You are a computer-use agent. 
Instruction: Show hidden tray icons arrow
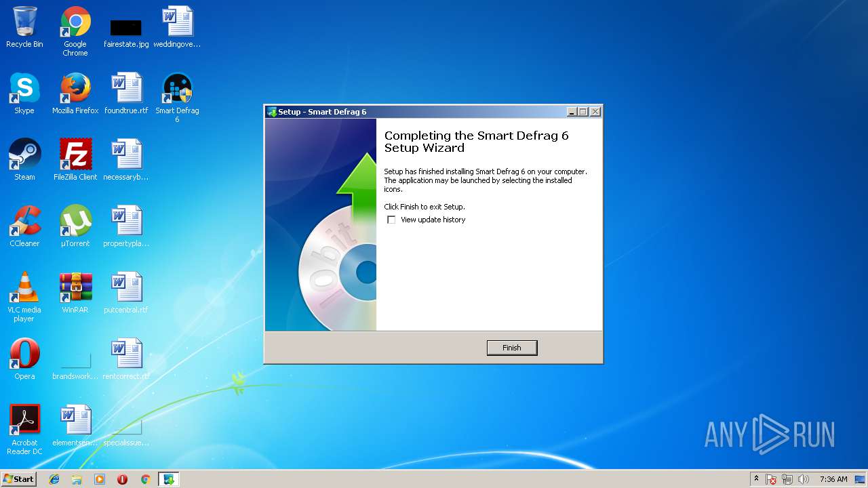(x=756, y=479)
